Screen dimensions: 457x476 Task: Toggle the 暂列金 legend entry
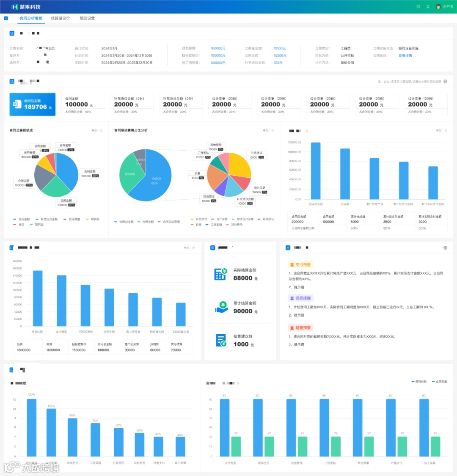[37, 225]
